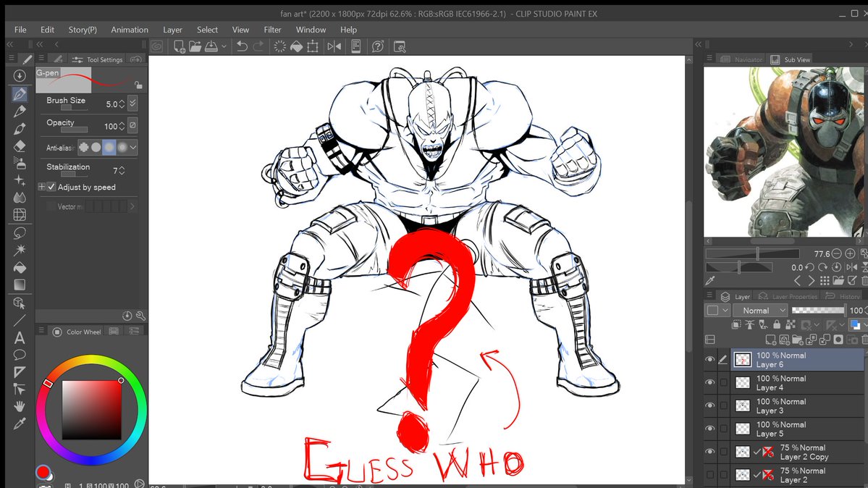Screen dimensions: 868x488
Task: Hide Layer 5 with its eye icon
Action: coord(709,429)
